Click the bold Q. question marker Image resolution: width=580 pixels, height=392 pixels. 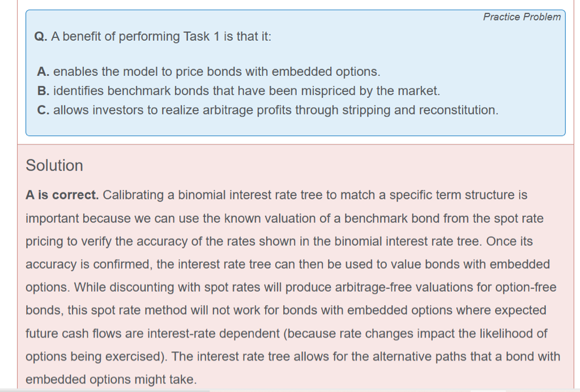pyautogui.click(x=41, y=37)
